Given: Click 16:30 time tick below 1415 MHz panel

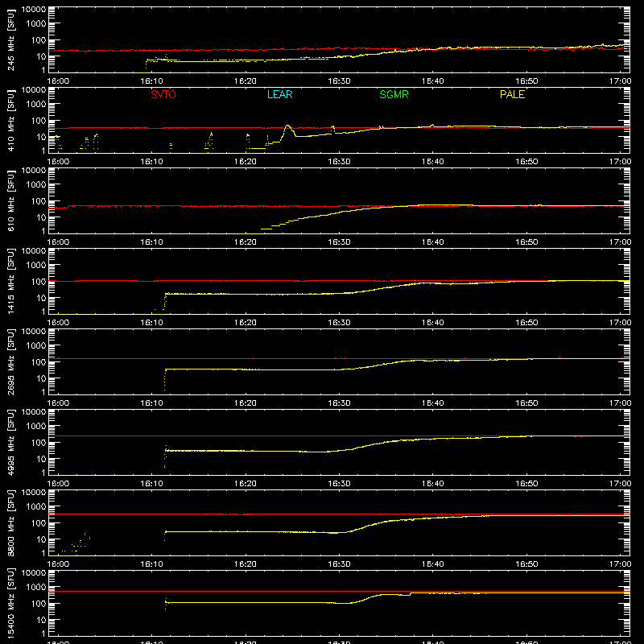Looking at the screenshot, I should 339,323.
